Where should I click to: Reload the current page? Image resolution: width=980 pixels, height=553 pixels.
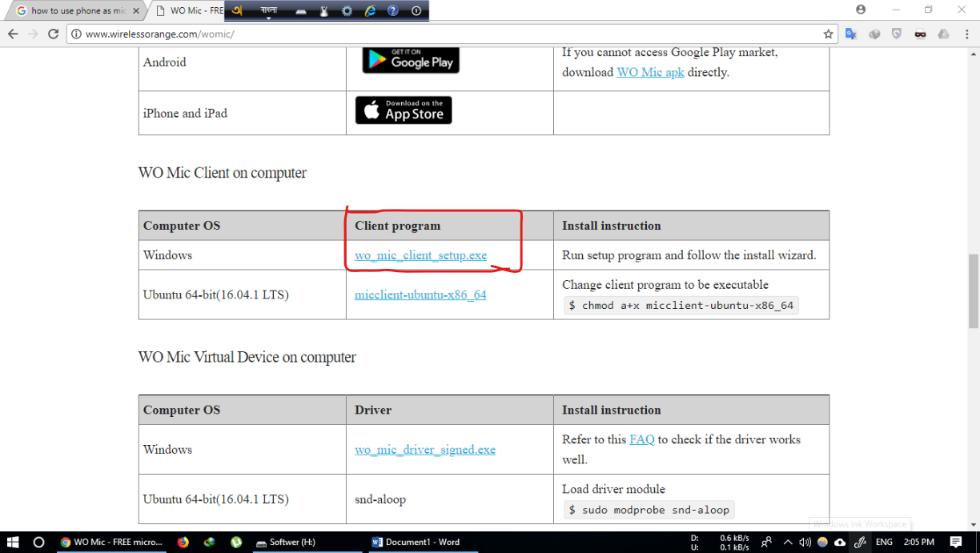[53, 34]
